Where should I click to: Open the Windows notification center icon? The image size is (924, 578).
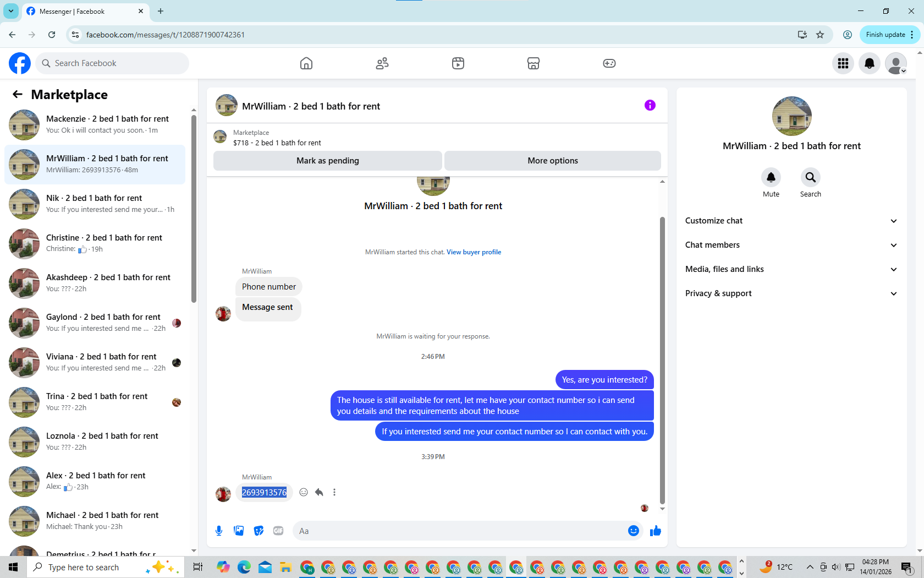click(908, 567)
